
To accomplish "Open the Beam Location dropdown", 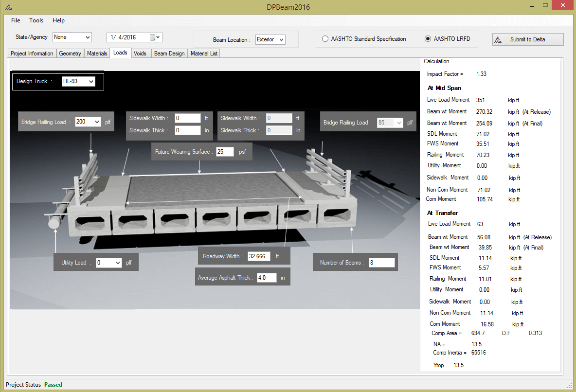I will (x=281, y=39).
